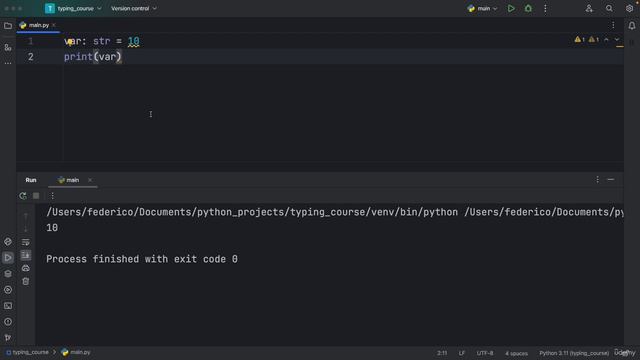Open typing_course project dropdown
The height and width of the screenshot is (360, 640).
(73, 8)
